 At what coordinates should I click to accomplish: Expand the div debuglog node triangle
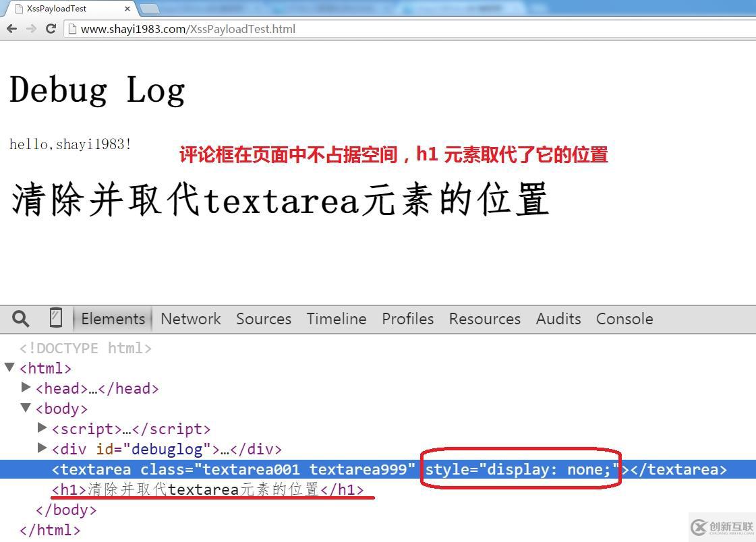[x=42, y=448]
